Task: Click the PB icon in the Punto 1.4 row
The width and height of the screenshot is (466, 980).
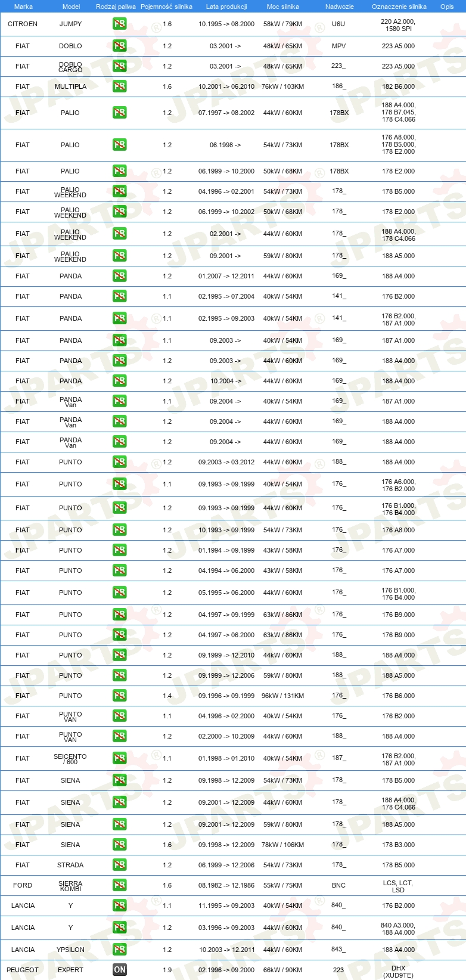Action: coord(120,696)
